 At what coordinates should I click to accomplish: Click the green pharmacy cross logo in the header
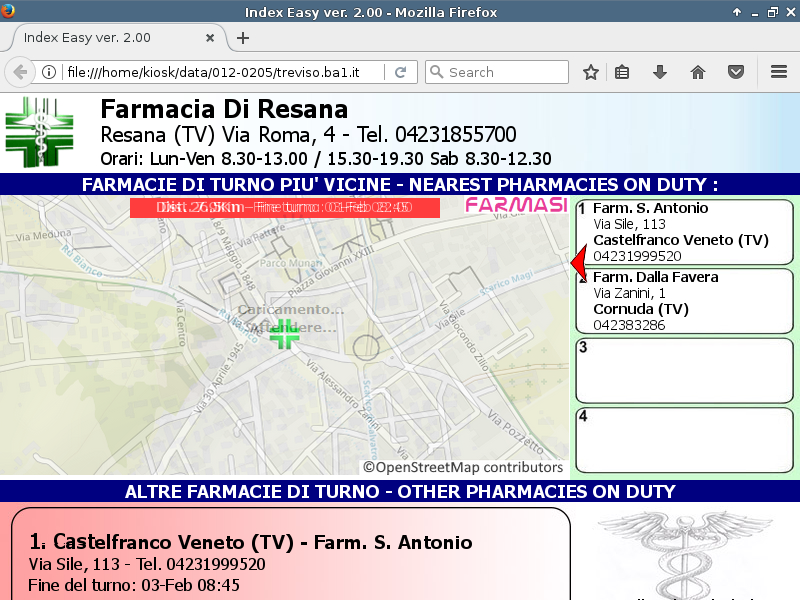click(39, 132)
